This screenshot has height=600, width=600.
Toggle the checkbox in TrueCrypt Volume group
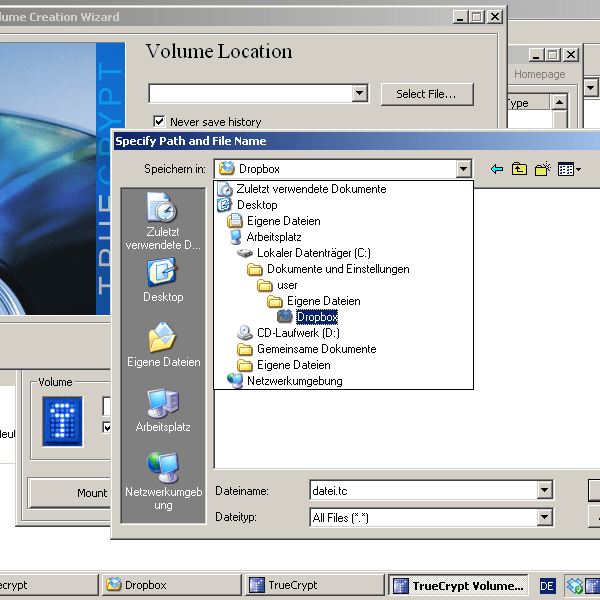click(x=107, y=427)
